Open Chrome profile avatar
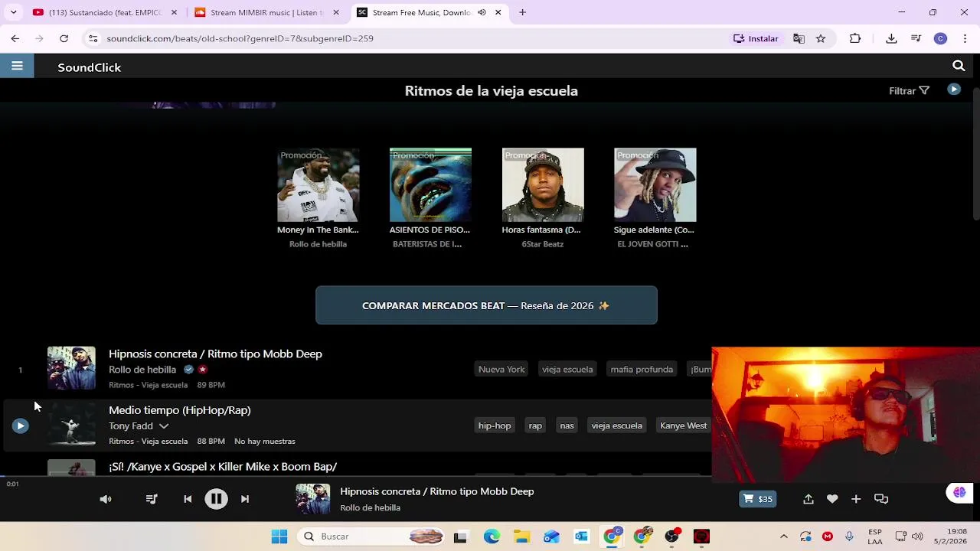Image resolution: width=980 pixels, height=551 pixels. pyautogui.click(x=940, y=38)
